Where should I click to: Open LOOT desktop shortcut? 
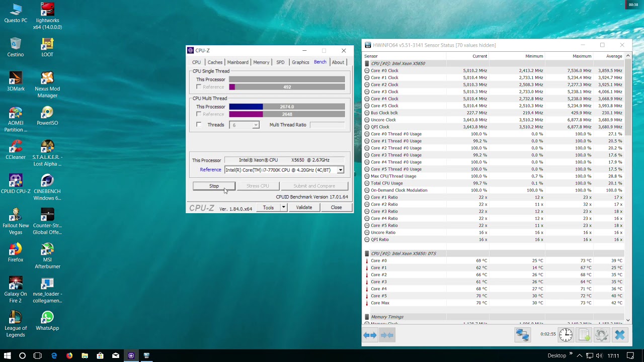pos(47,47)
